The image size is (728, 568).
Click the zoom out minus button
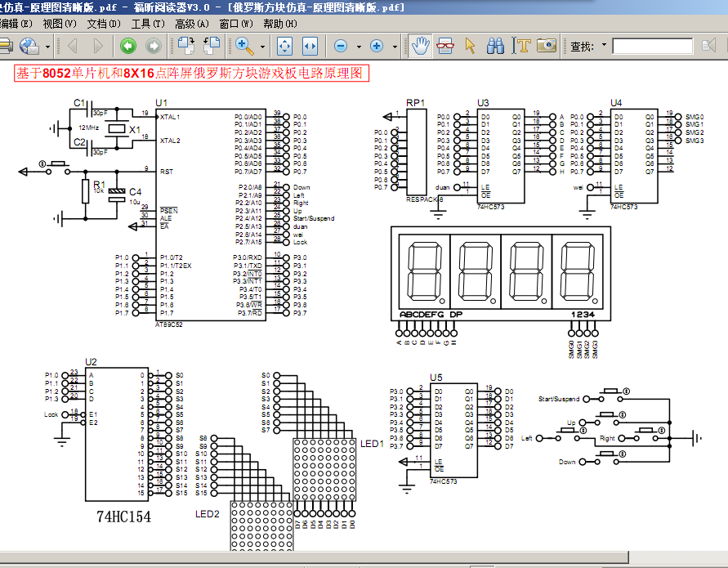[x=341, y=46]
